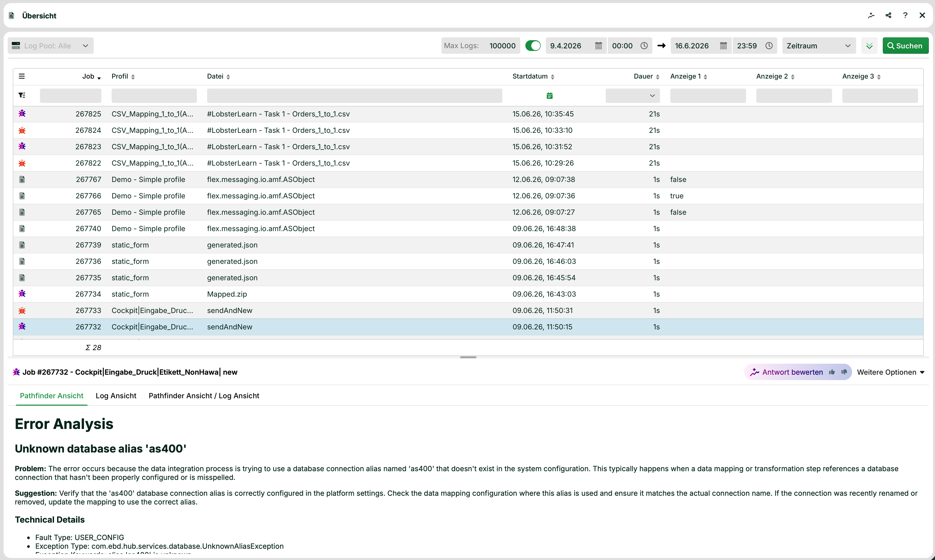Sort by the Anzeige 1 column header
Viewport: 935px width, 560px height.
688,76
